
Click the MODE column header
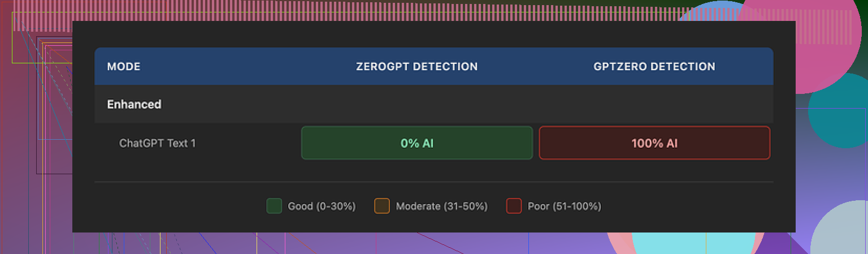point(124,67)
